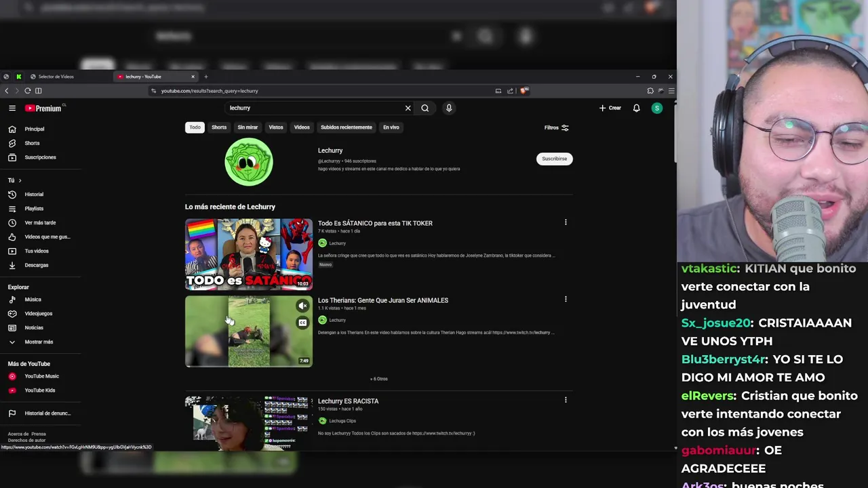Reload the page in the browser
Screen dimensions: 868x488
coord(28,91)
